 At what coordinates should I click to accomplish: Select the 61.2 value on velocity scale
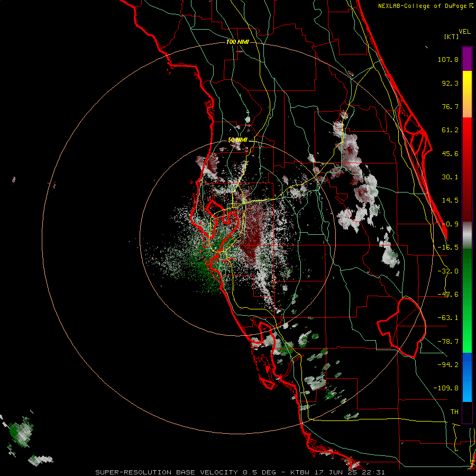[450, 130]
